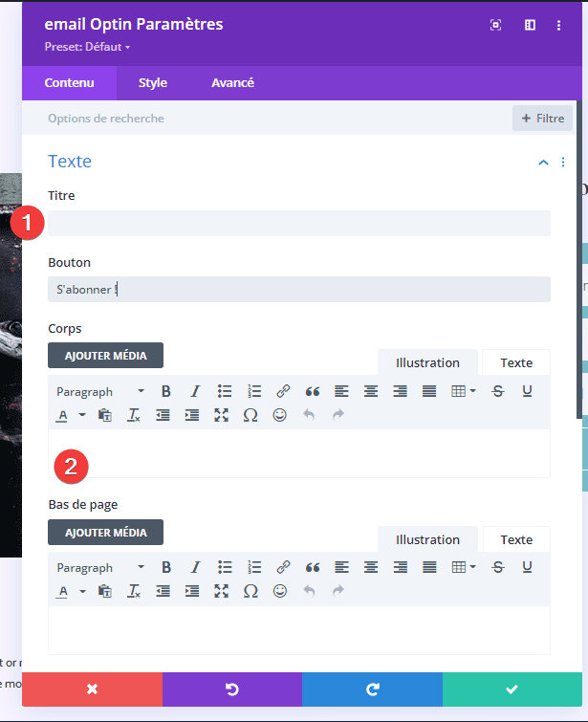Justify text in Corps editor
This screenshot has height=722, width=588.
(429, 391)
